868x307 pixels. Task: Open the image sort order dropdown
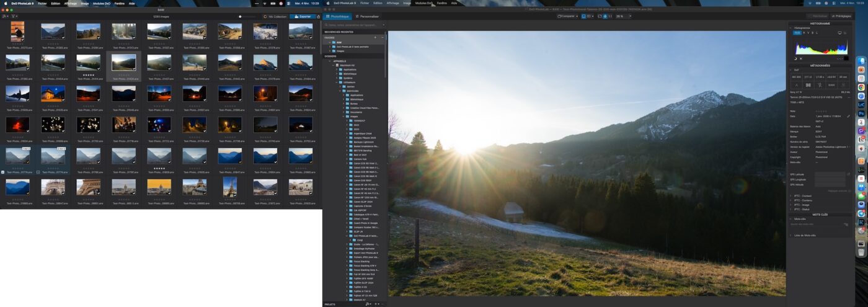(x=5, y=16)
